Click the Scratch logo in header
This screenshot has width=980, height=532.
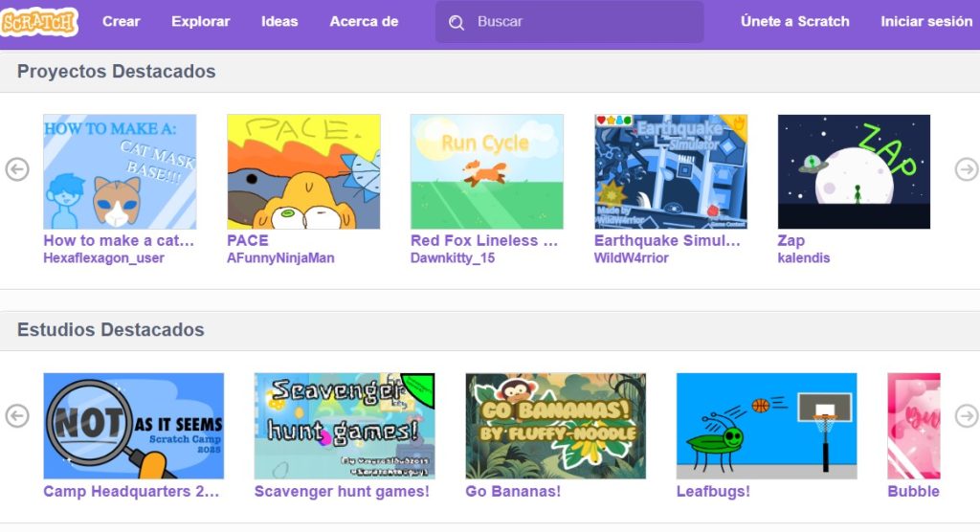[x=39, y=21]
